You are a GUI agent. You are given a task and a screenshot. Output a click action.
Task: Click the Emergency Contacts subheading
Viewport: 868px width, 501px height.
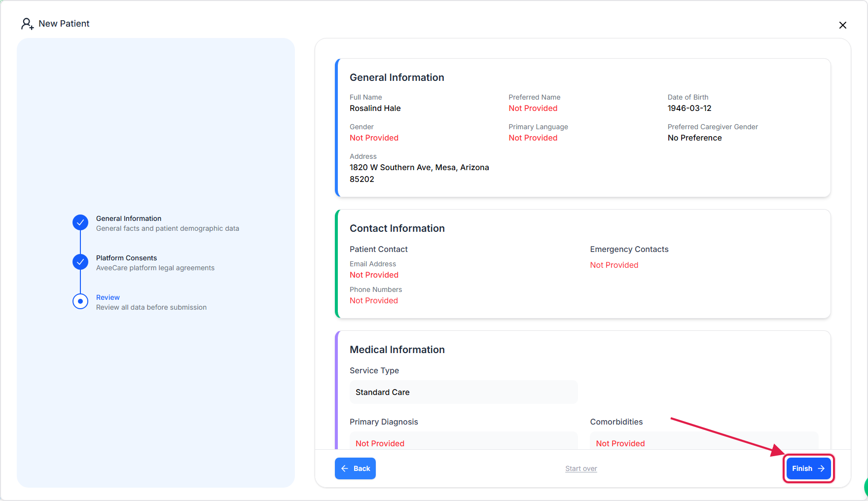coord(629,250)
